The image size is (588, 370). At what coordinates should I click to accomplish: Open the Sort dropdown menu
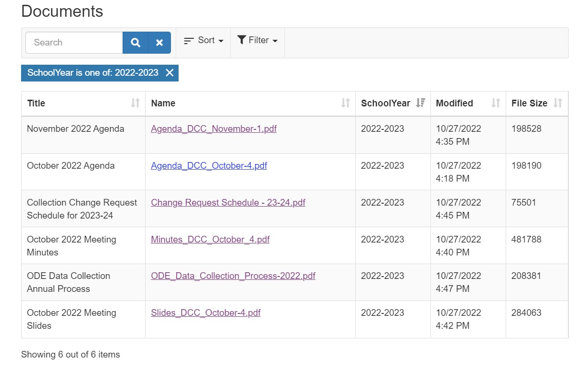203,40
